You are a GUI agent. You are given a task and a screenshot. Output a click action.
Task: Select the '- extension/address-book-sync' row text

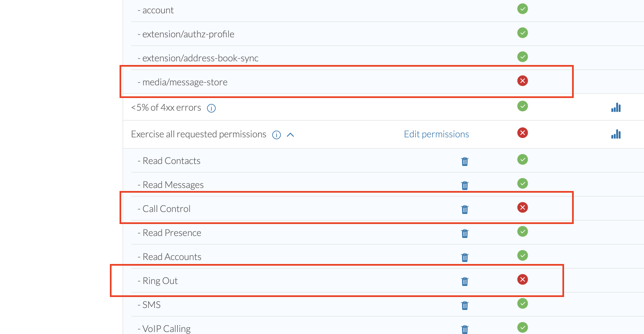pyautogui.click(x=198, y=58)
